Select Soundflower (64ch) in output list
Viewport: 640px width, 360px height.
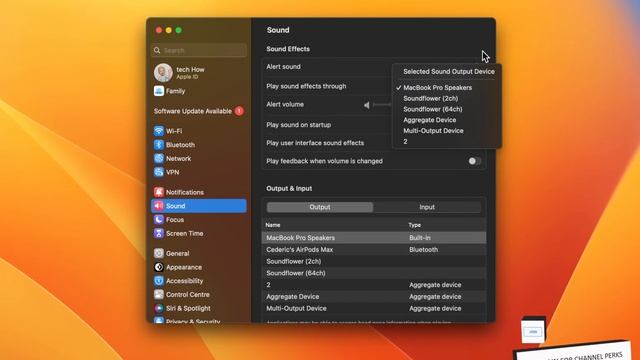(x=374, y=273)
